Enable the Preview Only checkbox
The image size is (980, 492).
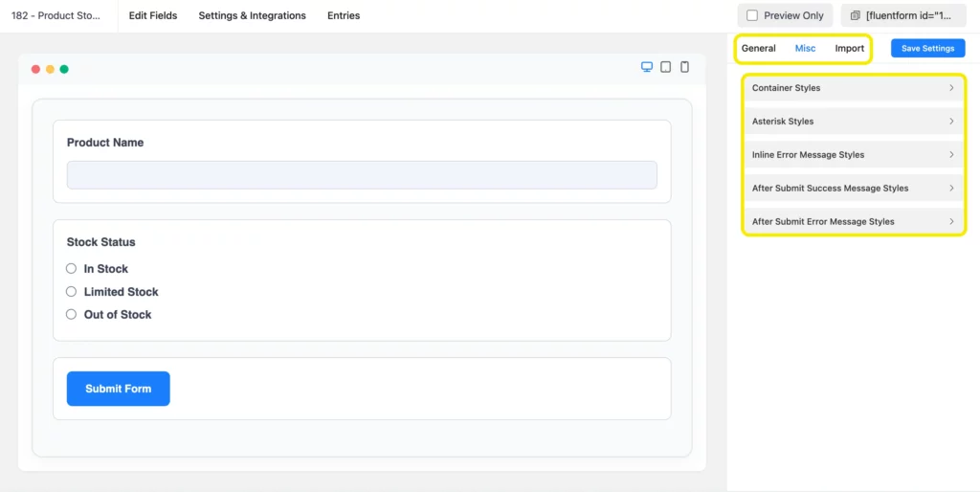pyautogui.click(x=752, y=15)
